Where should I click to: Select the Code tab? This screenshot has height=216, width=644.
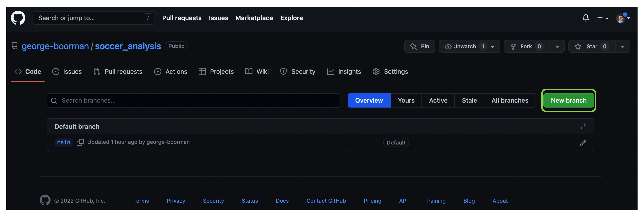pos(28,72)
